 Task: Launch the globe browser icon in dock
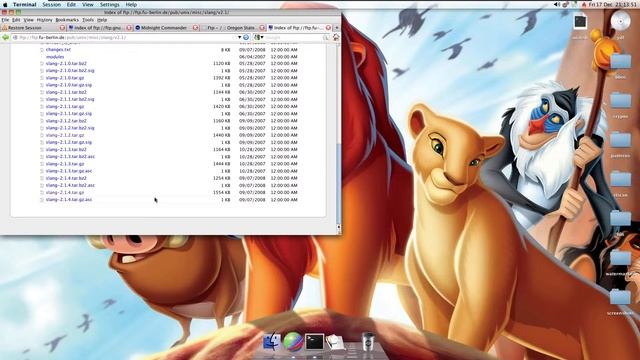pyautogui.click(x=293, y=342)
